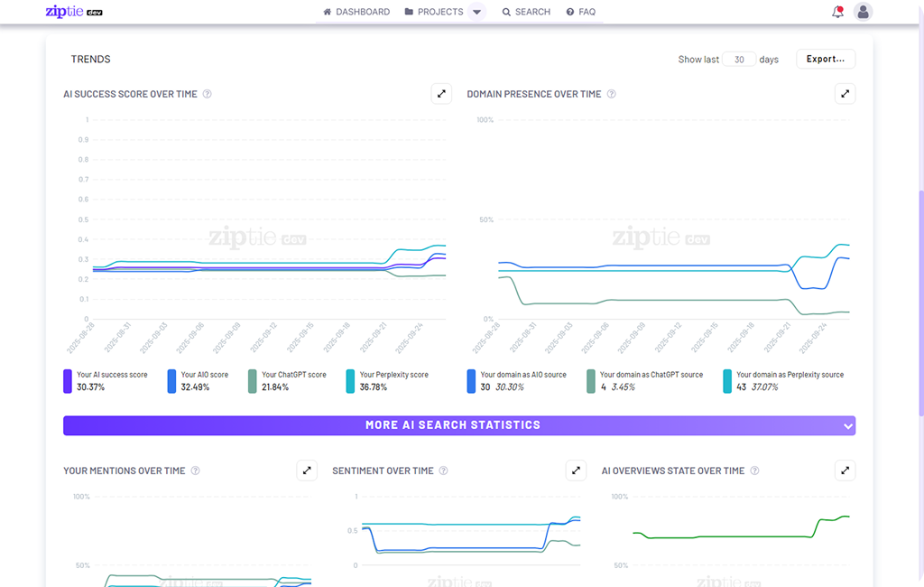
Task: Expand the Sentiment Over Time chart fullscreen
Action: tap(576, 471)
